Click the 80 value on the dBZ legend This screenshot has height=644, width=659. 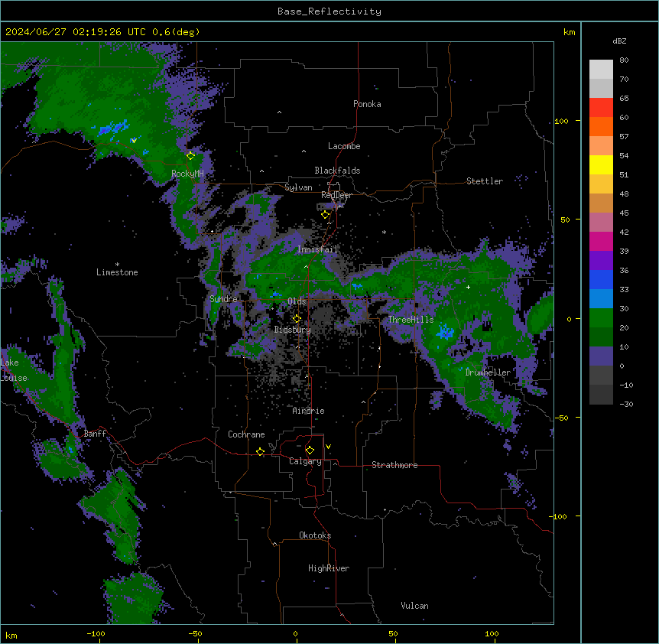pyautogui.click(x=624, y=60)
